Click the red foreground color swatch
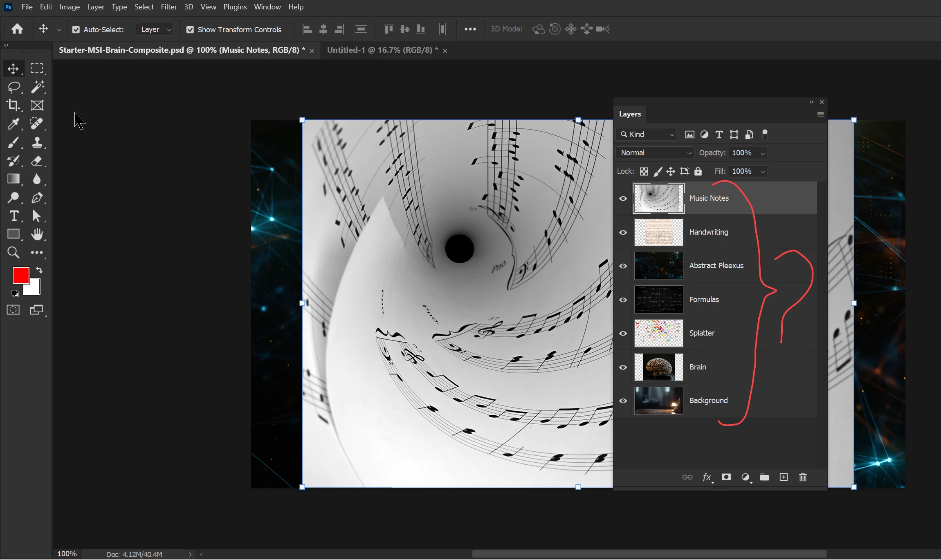Image resolution: width=941 pixels, height=560 pixels. (20, 275)
